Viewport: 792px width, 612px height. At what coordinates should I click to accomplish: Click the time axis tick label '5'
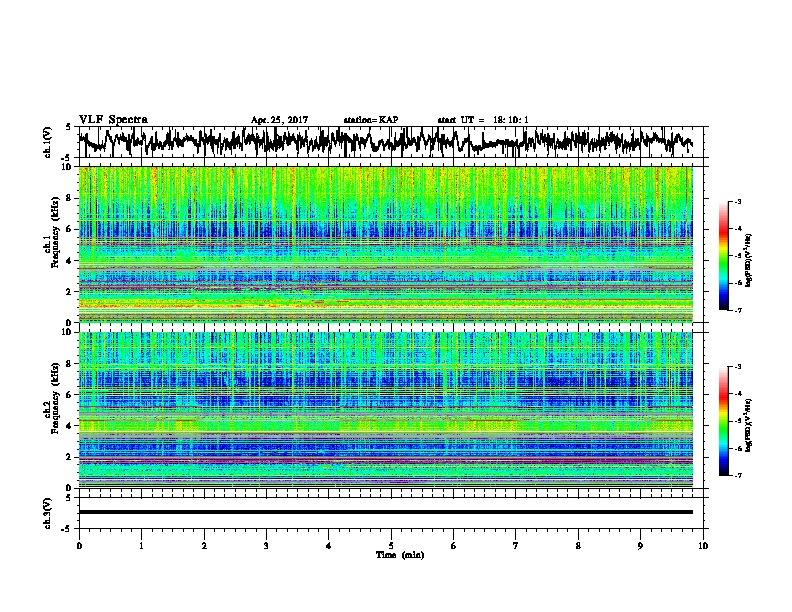click(391, 546)
